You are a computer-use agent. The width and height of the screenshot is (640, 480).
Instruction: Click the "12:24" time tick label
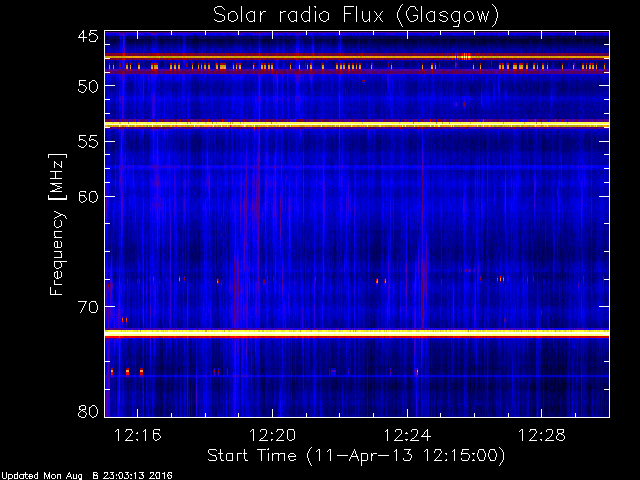pyautogui.click(x=407, y=435)
